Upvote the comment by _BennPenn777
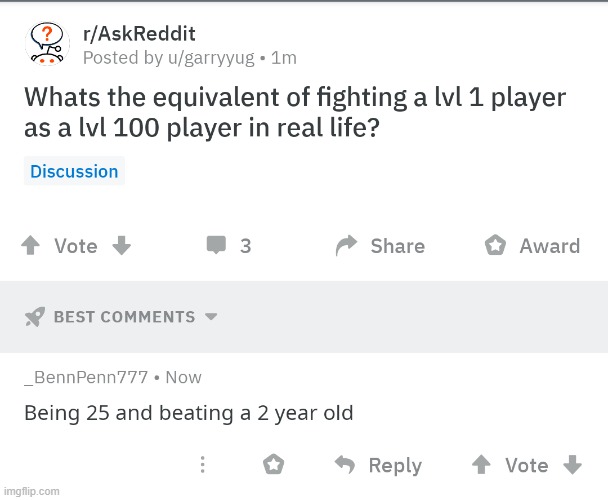 coord(481,465)
